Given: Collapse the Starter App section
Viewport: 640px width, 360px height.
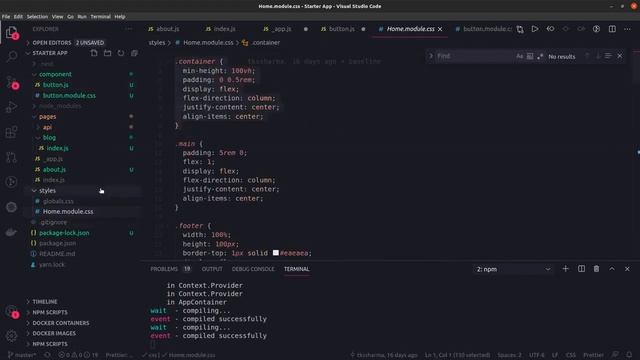Looking at the screenshot, I should pos(50,53).
